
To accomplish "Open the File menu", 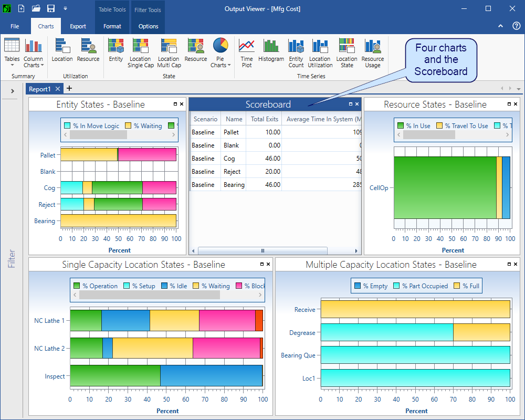I will 15,26.
